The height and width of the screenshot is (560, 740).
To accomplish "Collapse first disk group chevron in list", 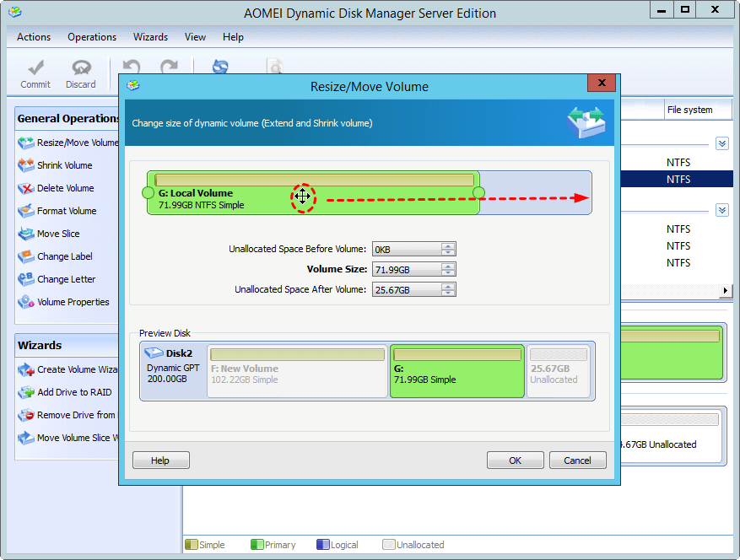I will pyautogui.click(x=722, y=143).
